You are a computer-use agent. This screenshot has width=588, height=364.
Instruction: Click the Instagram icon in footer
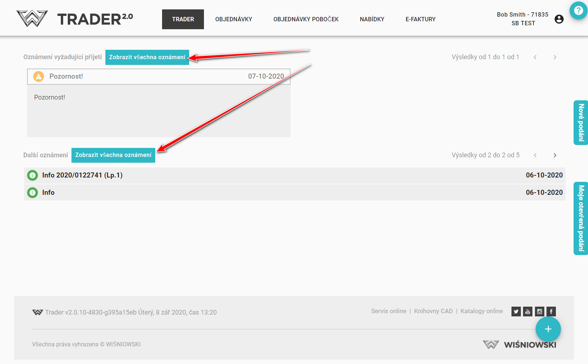(539, 311)
